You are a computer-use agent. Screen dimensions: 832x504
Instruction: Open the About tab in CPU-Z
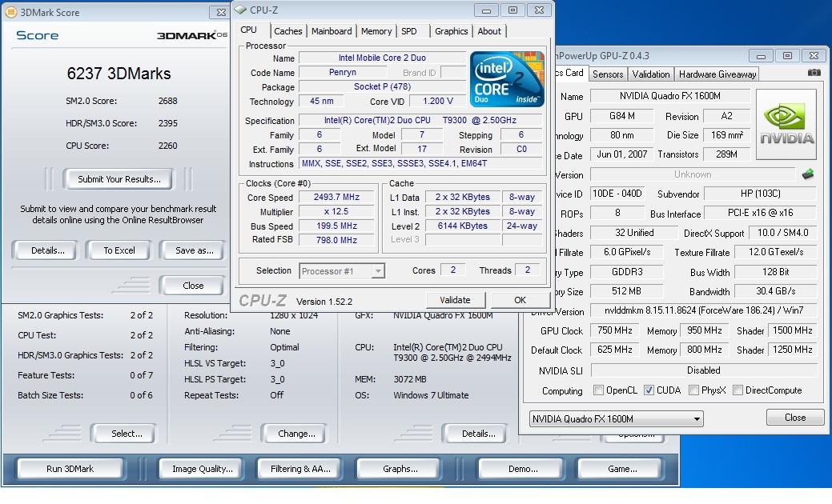[489, 31]
